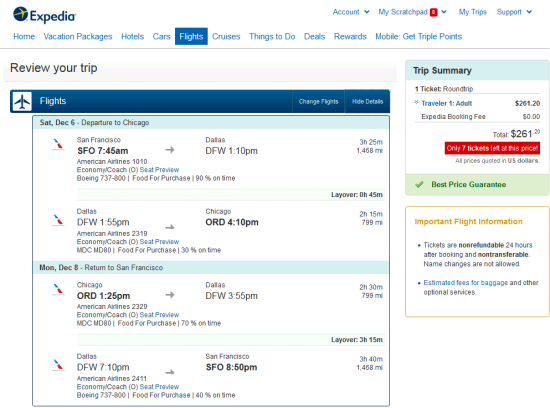The height and width of the screenshot is (408, 550).
Task: Click American Airlines logo for flight 2329
Action: (x=58, y=289)
